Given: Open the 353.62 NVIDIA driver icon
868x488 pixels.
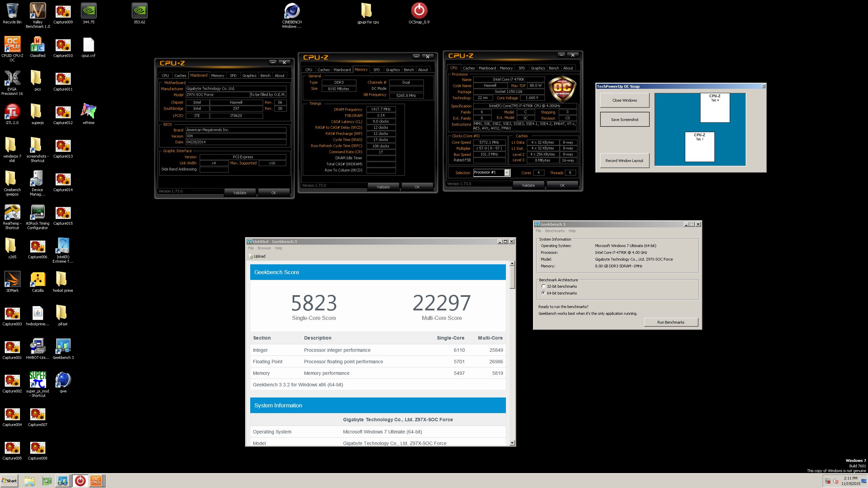Looking at the screenshot, I should tap(139, 13).
